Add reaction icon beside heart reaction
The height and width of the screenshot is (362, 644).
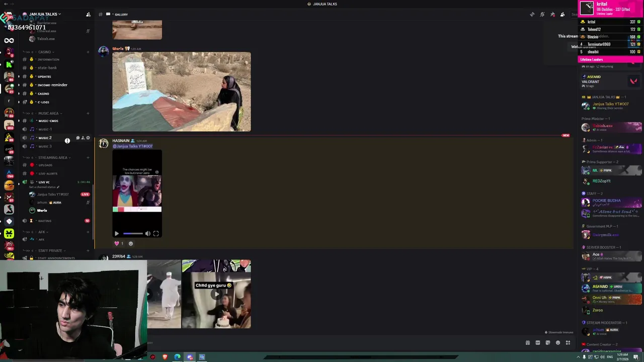coord(131,243)
